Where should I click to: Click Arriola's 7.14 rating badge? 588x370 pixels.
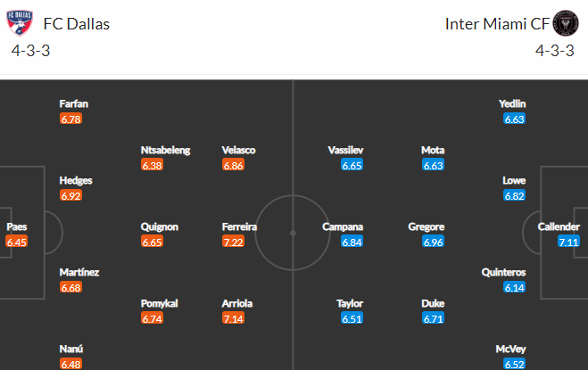coord(233,318)
